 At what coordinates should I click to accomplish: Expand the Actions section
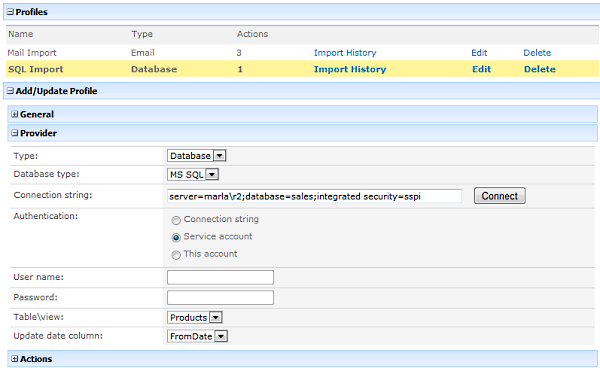(15, 359)
